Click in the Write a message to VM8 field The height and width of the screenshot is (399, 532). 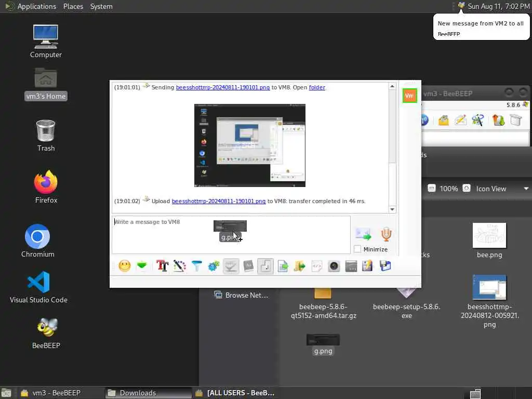(231, 235)
